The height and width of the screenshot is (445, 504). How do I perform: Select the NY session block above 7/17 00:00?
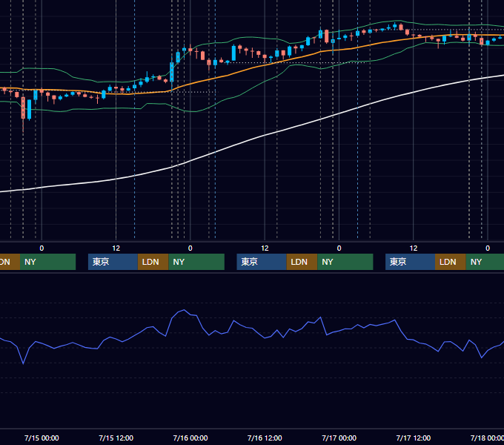(345, 262)
